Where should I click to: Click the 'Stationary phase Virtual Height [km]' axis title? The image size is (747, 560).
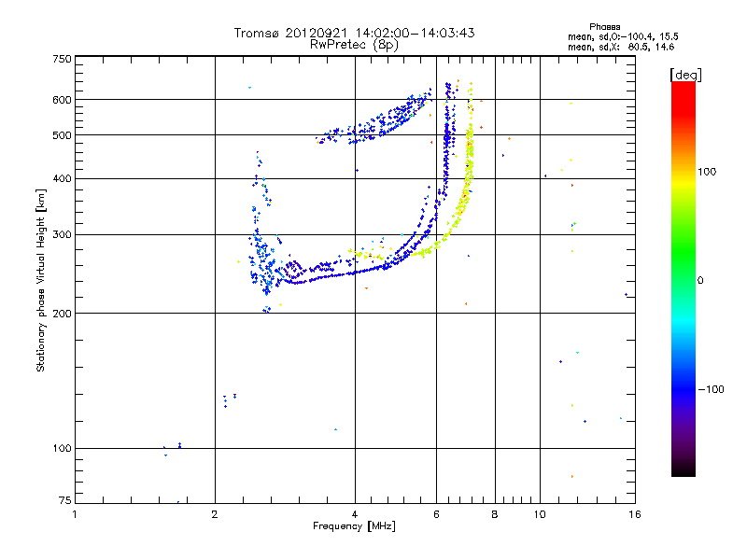(41, 280)
